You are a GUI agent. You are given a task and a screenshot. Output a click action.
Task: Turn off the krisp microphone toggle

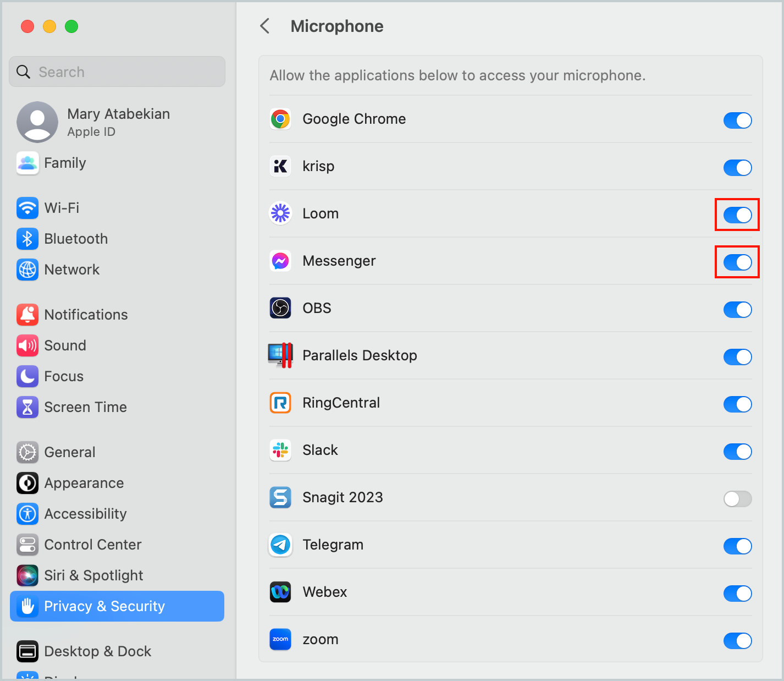pos(737,168)
